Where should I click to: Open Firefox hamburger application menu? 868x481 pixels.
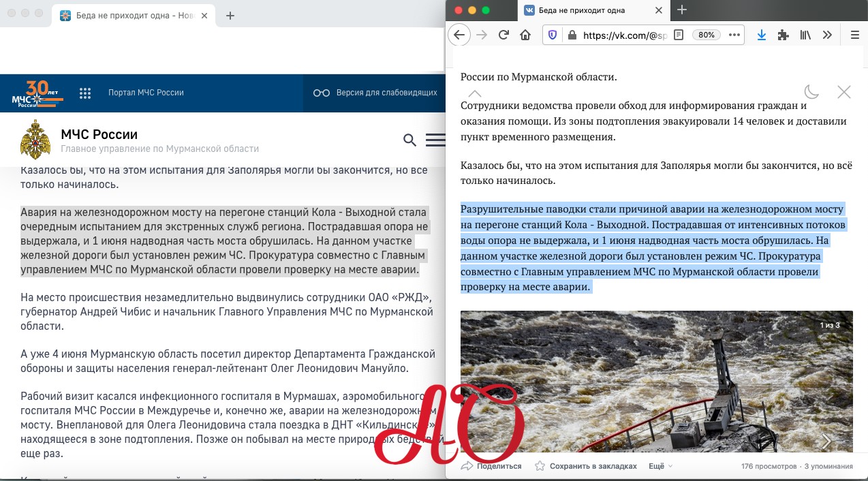854,35
